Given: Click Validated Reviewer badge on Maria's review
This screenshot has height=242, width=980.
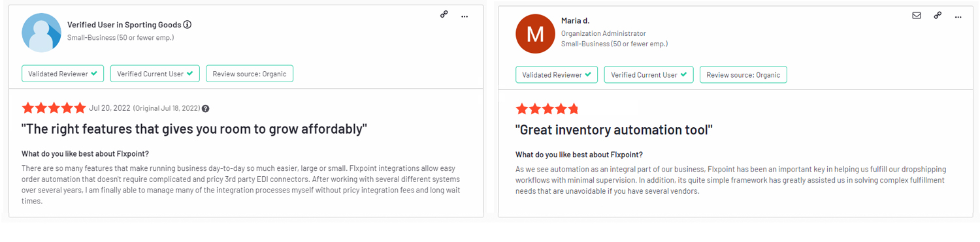Looking at the screenshot, I should coord(557,74).
